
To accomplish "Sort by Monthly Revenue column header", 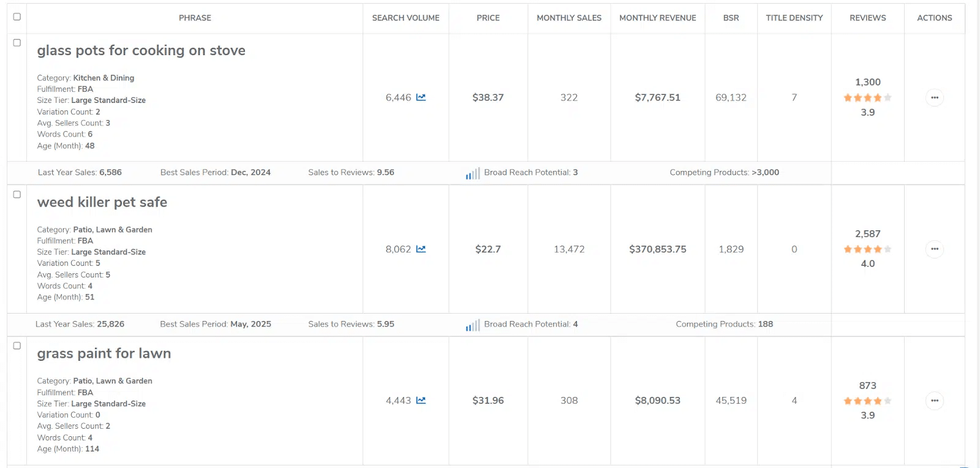I will pyautogui.click(x=657, y=18).
